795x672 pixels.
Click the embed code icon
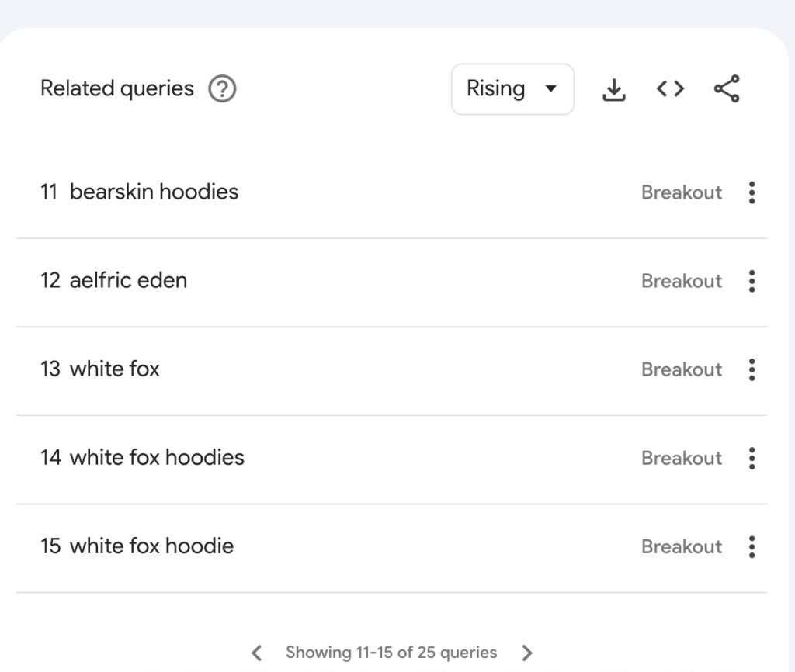click(669, 88)
